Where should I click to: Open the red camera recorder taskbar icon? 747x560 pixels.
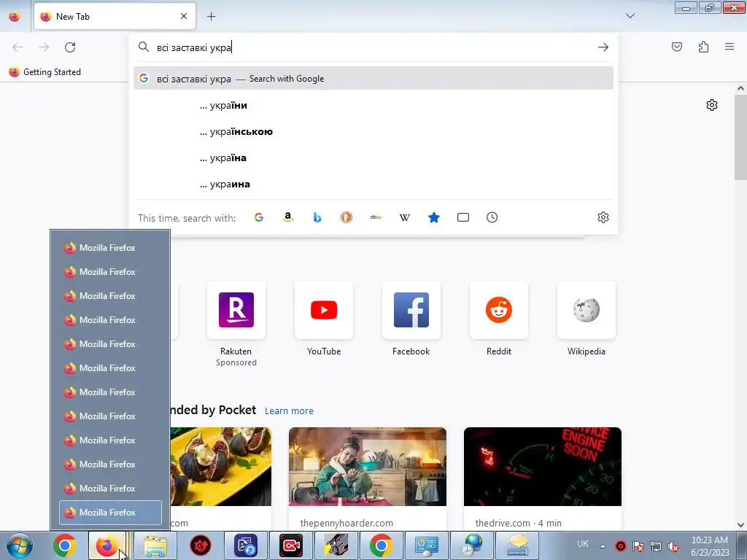[x=291, y=545]
